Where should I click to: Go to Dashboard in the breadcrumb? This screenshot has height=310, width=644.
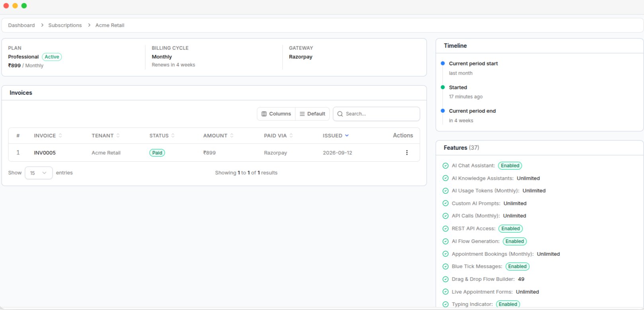tap(21, 25)
